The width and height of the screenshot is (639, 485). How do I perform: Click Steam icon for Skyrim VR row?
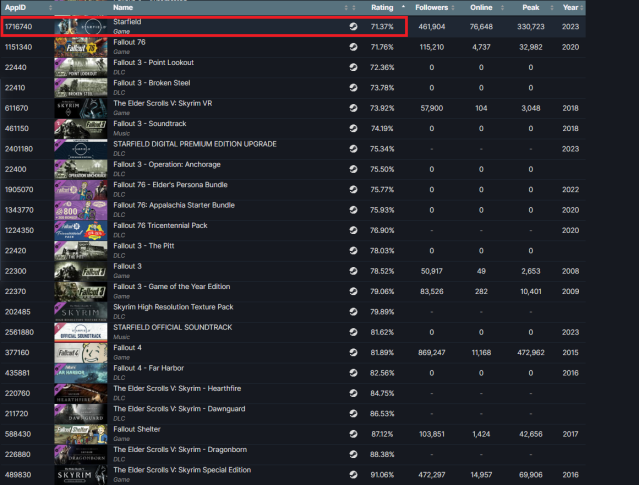click(353, 108)
